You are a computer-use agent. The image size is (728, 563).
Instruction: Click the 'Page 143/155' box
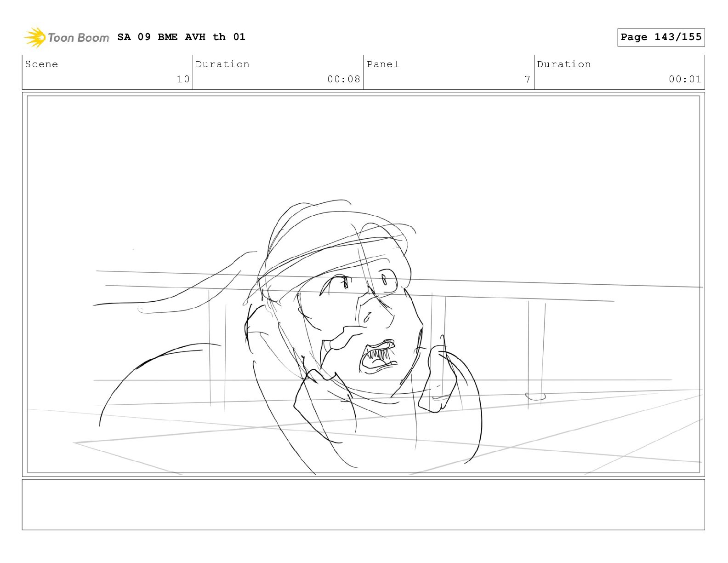point(661,37)
